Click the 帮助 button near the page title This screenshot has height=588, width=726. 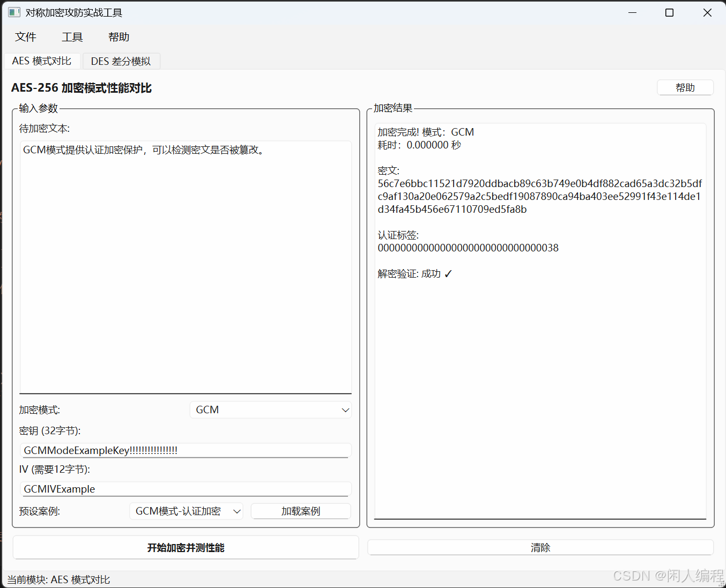[x=685, y=87]
